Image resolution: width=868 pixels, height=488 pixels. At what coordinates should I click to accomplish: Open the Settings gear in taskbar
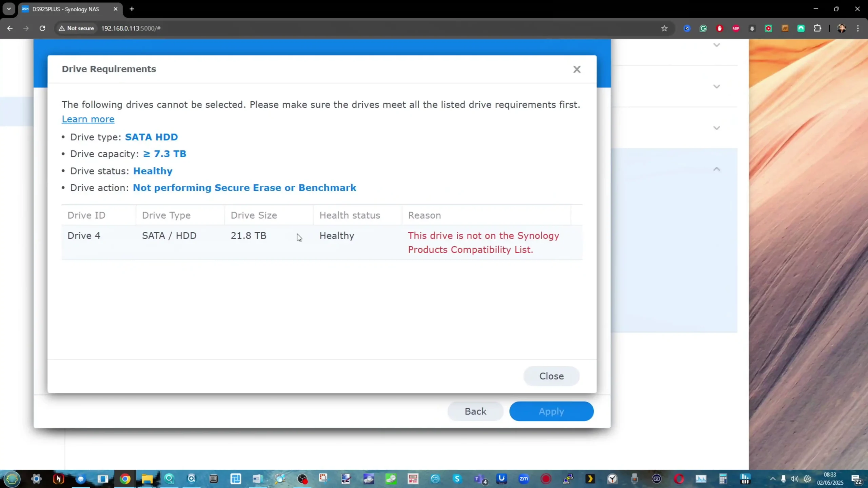tap(36, 479)
